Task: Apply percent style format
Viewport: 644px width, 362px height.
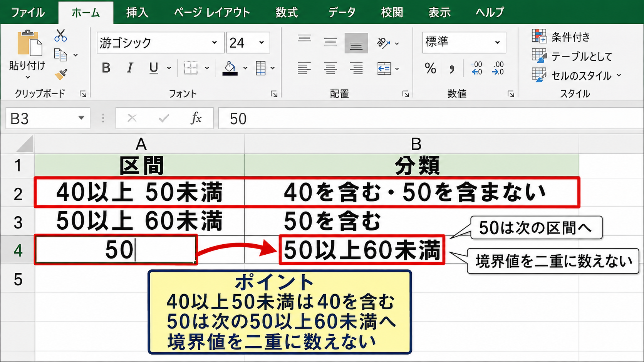Action: (430, 68)
